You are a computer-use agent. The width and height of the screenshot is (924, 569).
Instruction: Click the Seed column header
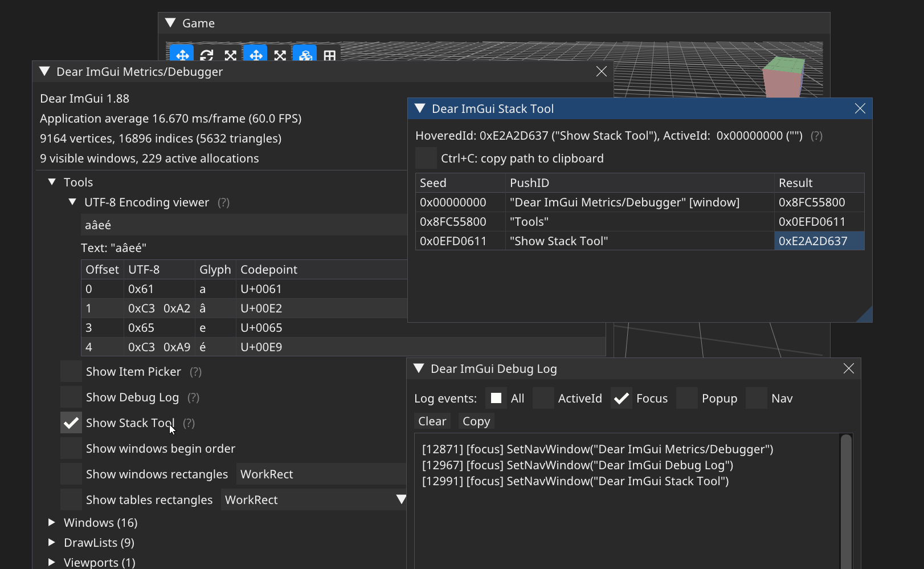pyautogui.click(x=433, y=183)
